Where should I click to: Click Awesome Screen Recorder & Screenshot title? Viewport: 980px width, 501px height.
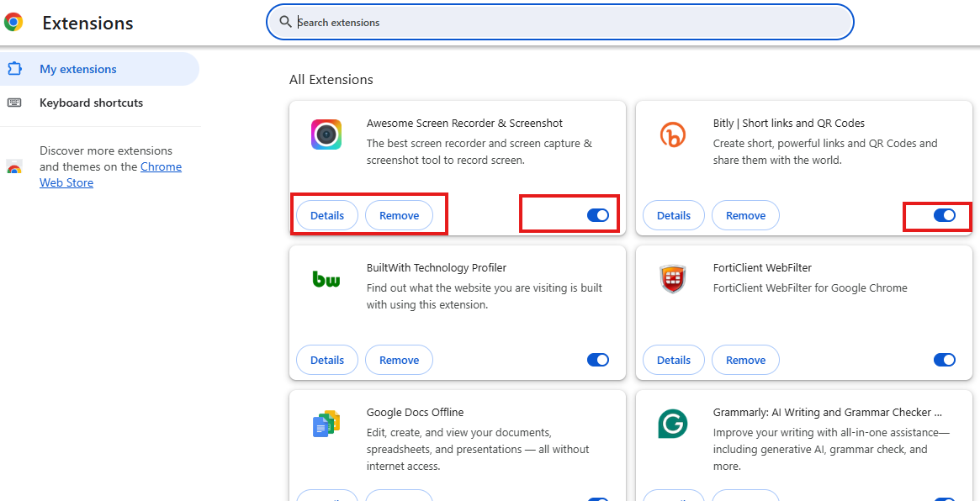click(x=464, y=123)
